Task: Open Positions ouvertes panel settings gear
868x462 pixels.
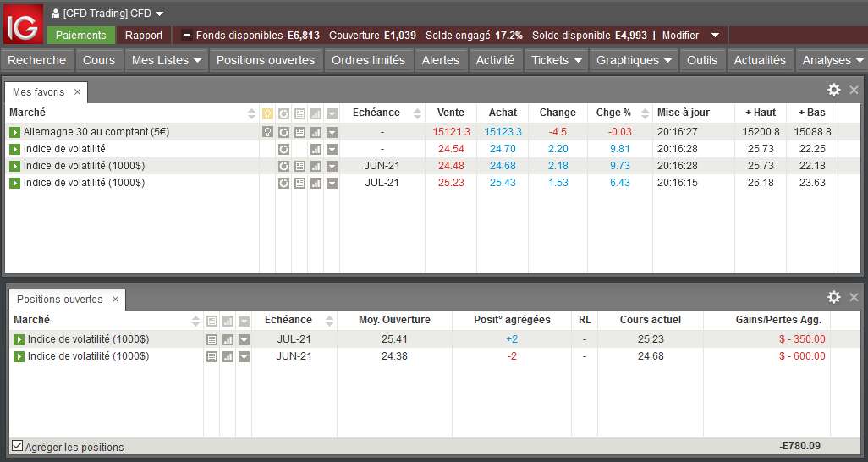Action: 833,297
